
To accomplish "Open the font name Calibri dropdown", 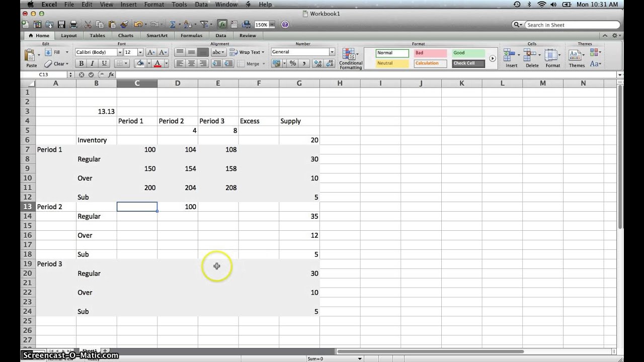I will coord(119,52).
